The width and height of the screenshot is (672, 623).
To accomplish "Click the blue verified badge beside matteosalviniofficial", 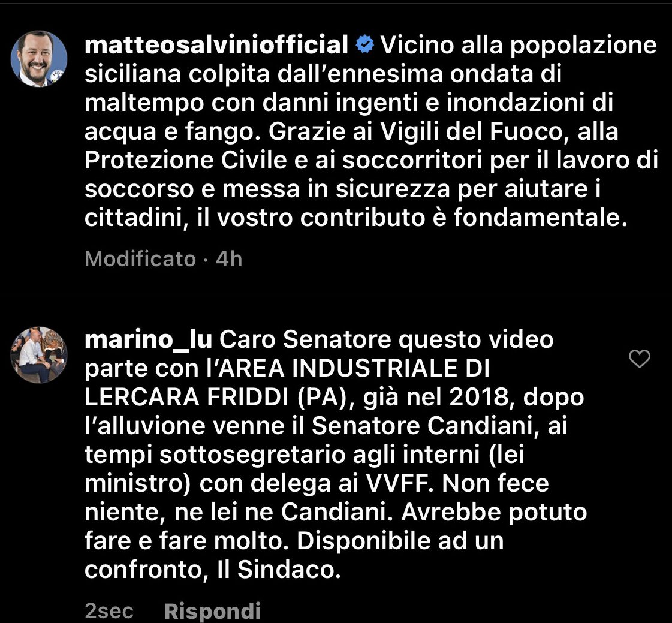I will coord(365,44).
